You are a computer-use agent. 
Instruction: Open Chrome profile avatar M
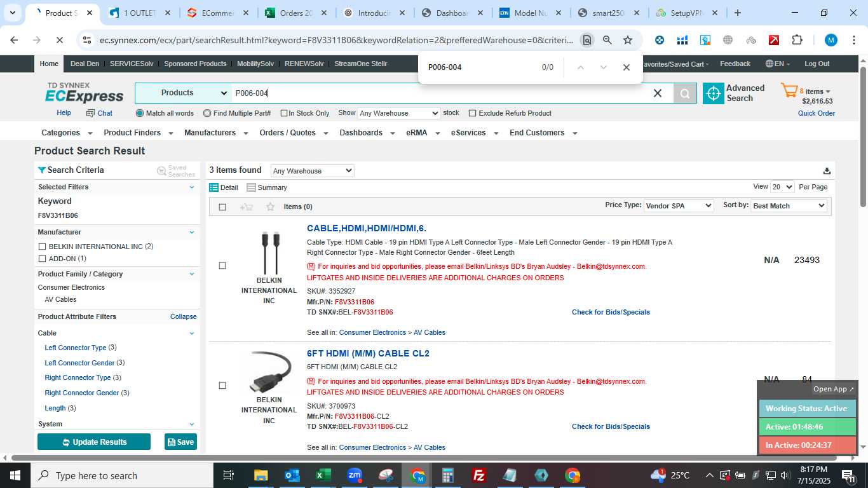(831, 40)
